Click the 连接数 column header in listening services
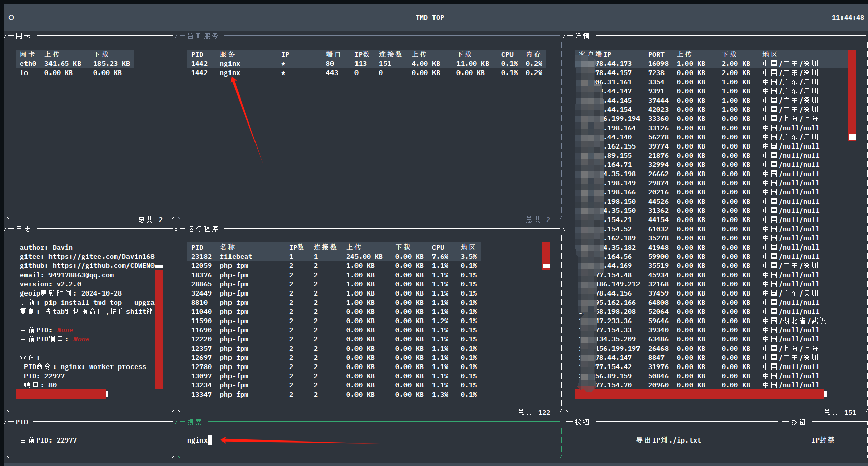 [391, 55]
